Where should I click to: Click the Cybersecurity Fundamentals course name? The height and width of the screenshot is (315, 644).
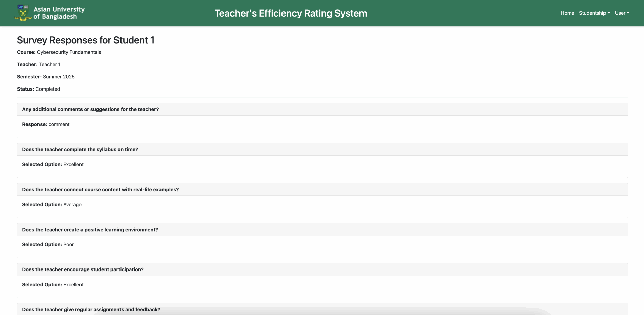pyautogui.click(x=69, y=52)
